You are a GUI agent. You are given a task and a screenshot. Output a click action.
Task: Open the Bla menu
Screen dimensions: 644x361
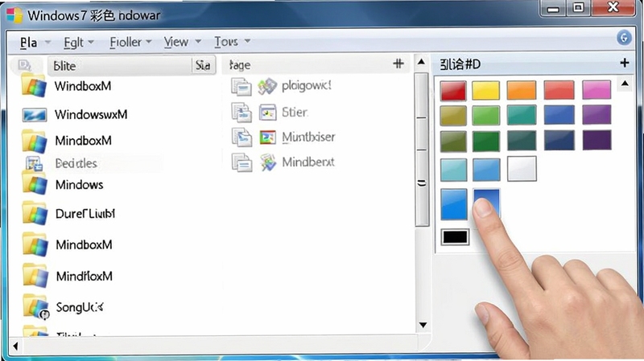click(28, 43)
